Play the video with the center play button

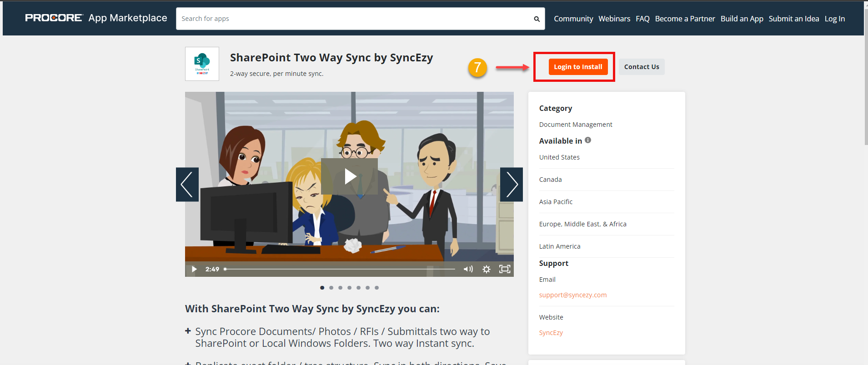coord(349,176)
